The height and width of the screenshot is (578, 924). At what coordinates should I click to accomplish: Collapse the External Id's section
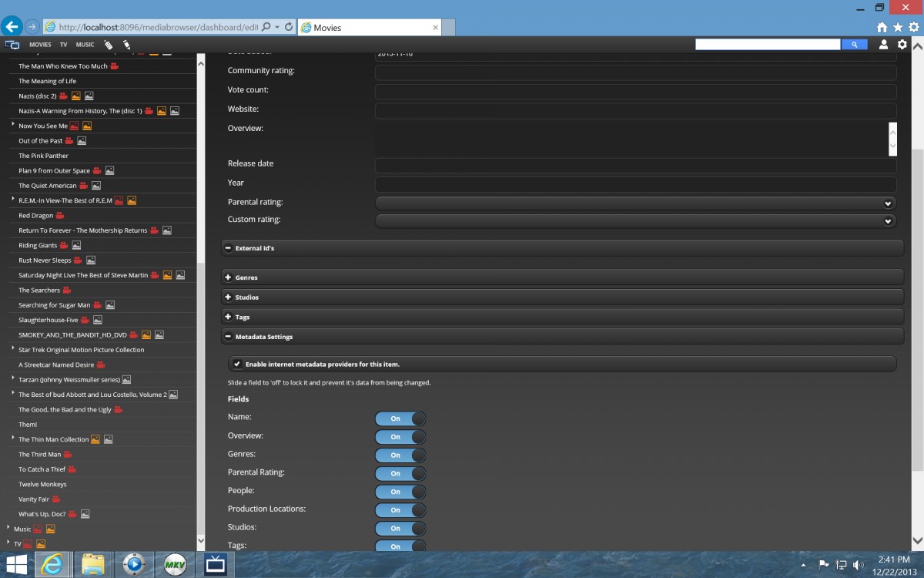tap(562, 248)
